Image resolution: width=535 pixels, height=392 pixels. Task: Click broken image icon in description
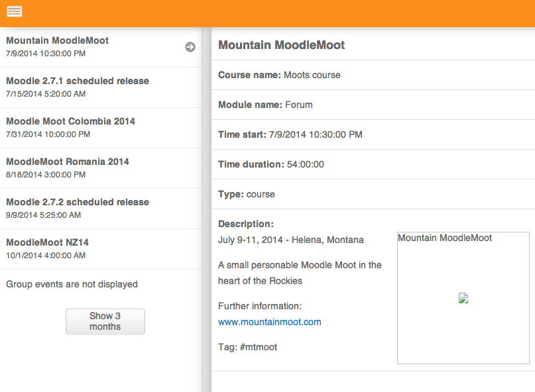[x=463, y=298]
